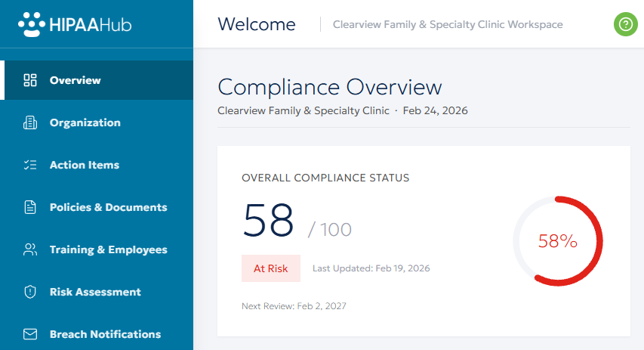Open help via green question mark icon
Screen dimensions: 644x350
[x=625, y=24]
